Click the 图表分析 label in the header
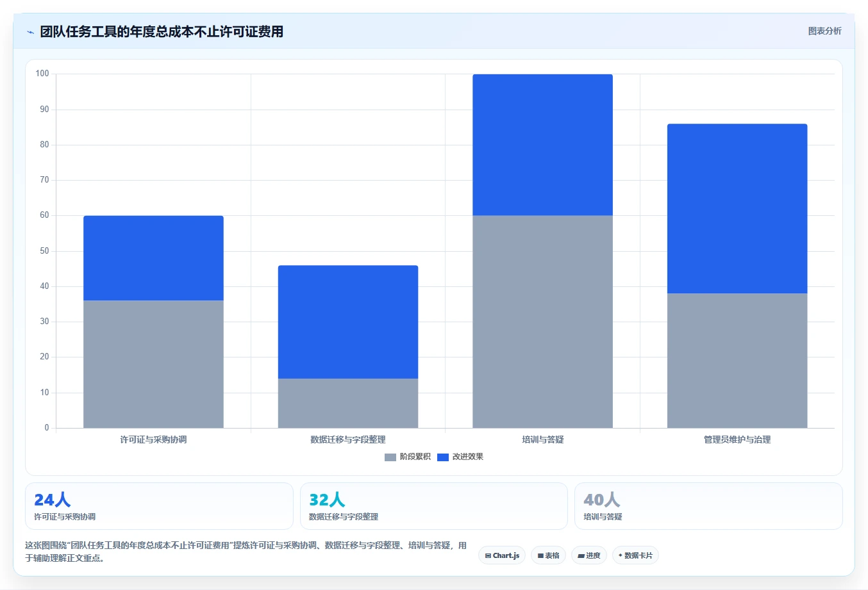 [x=824, y=31]
